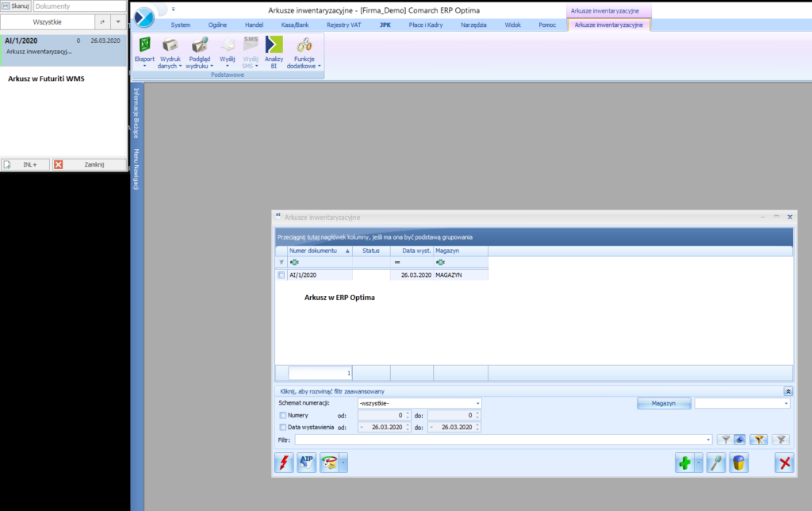Click the Numer dokumentu filter condition icon
Screen dimensions: 812x511
tap(294, 262)
